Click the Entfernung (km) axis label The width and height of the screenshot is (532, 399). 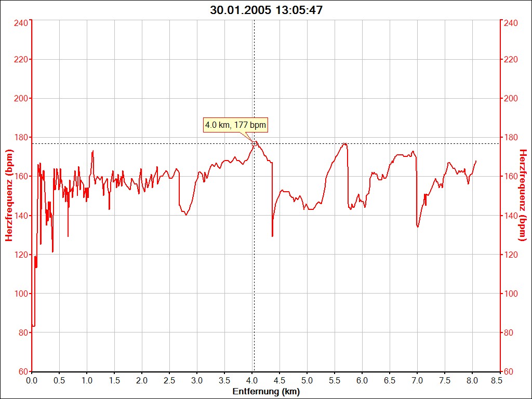266,392
